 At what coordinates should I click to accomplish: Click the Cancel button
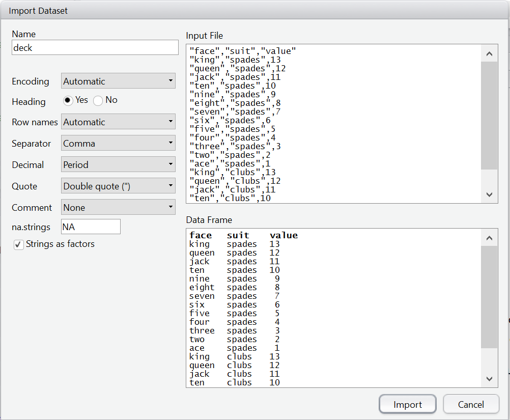pyautogui.click(x=471, y=404)
